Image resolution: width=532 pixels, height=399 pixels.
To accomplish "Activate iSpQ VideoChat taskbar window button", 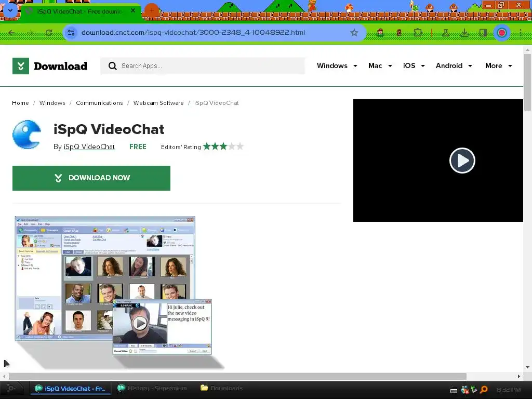I will [x=71, y=389].
